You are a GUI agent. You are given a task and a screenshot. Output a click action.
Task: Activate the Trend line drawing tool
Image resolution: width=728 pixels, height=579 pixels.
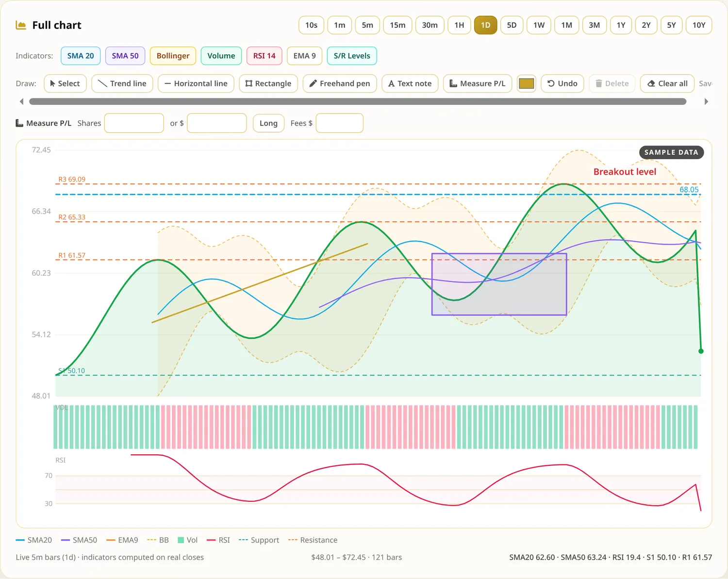[122, 83]
